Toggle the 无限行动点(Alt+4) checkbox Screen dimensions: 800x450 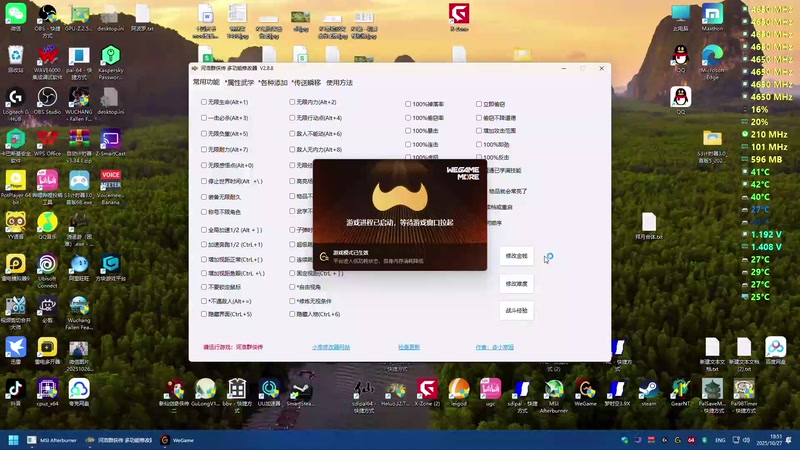[292, 118]
